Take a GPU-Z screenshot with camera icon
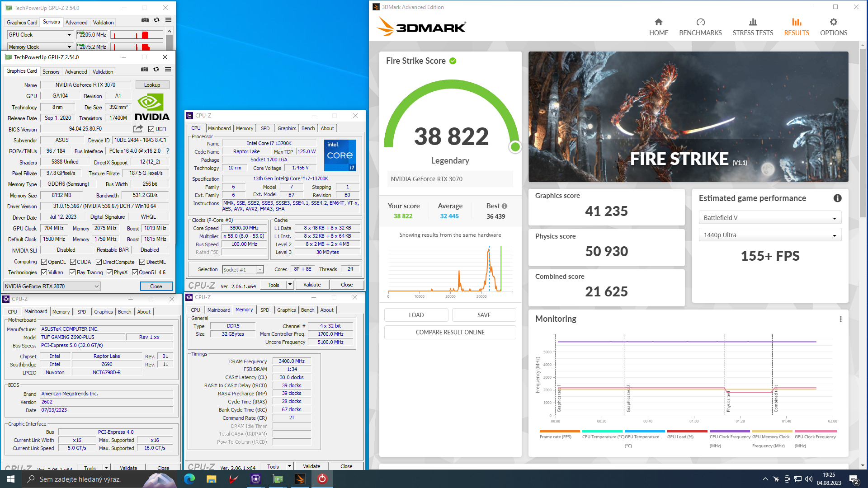868x488 pixels. 145,69
